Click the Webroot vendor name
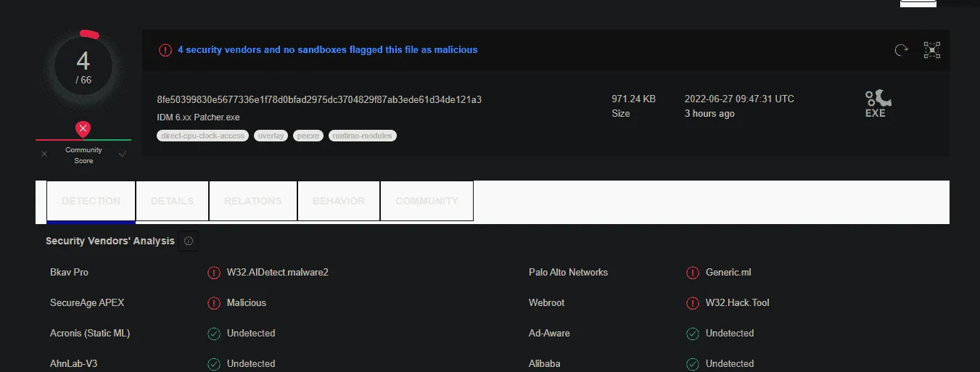 [546, 303]
